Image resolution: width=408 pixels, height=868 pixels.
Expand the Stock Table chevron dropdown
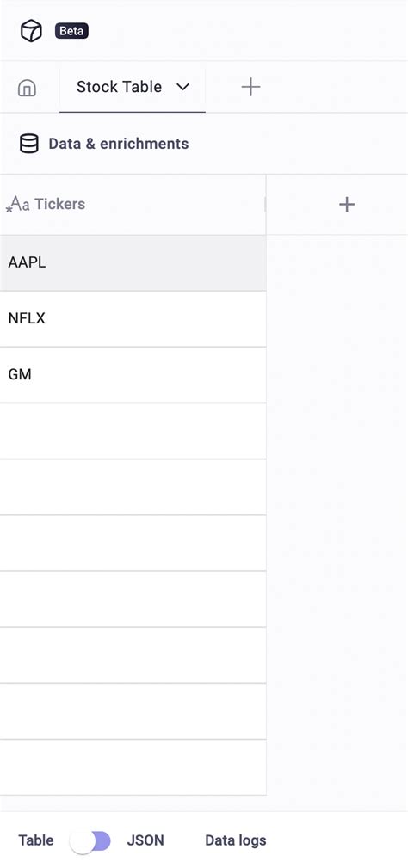(x=182, y=87)
